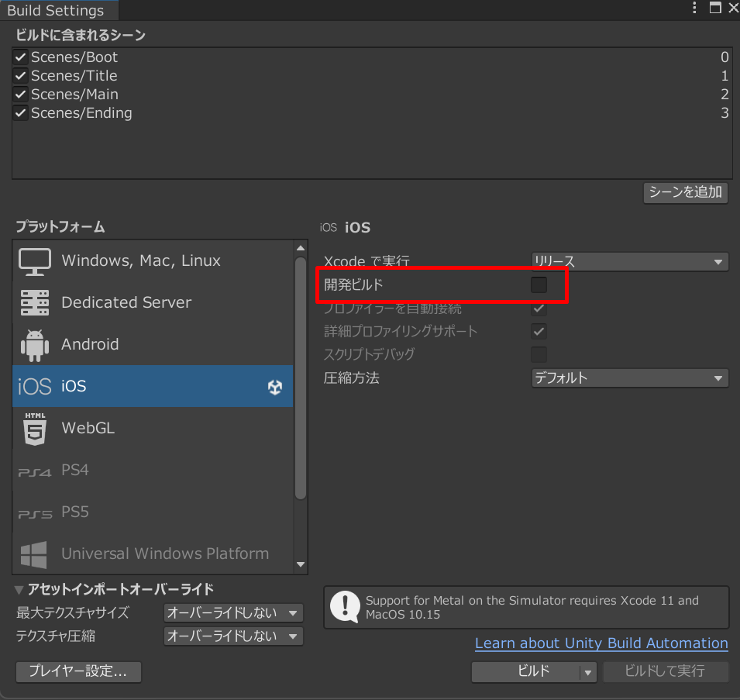Uncheck the Scenes/Ending scene checkbox

point(21,113)
